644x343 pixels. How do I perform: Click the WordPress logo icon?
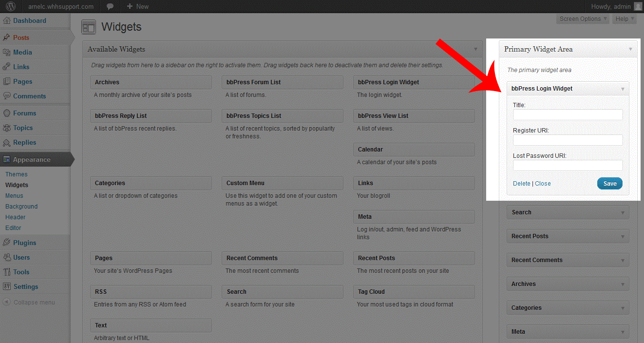pos(11,6)
